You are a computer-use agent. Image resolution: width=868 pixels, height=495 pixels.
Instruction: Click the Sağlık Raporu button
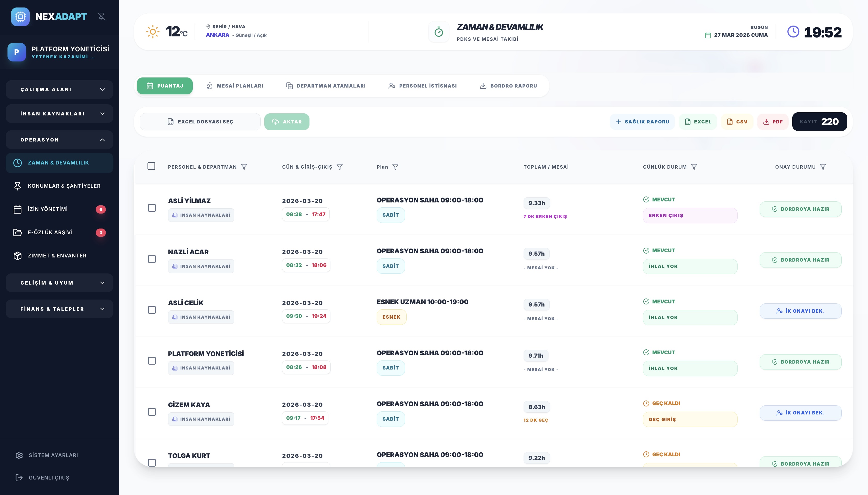tap(642, 122)
